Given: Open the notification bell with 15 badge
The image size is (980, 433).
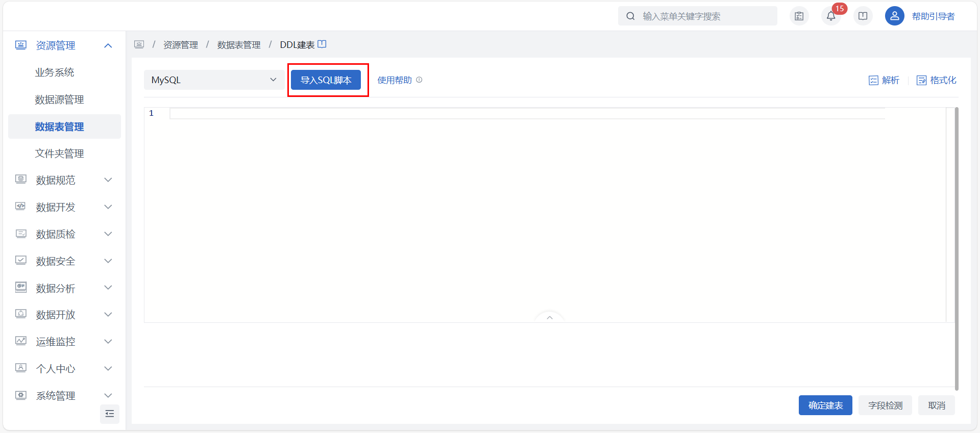Looking at the screenshot, I should pyautogui.click(x=831, y=16).
